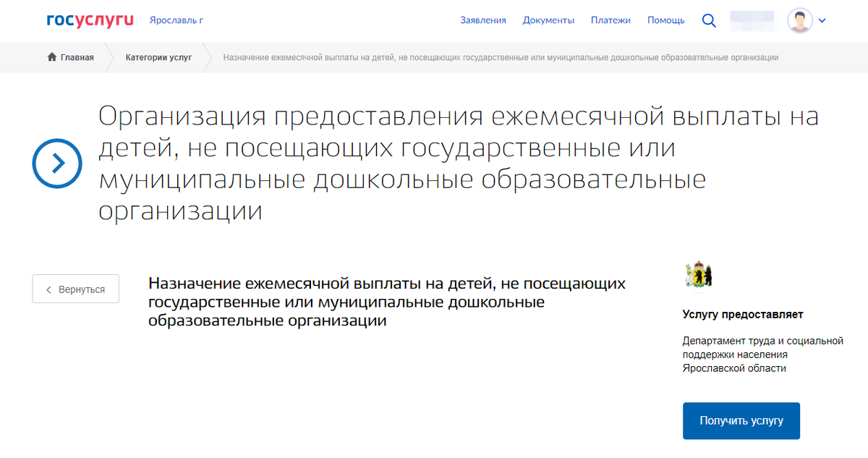Go to Главная breadcrumb

(x=77, y=57)
